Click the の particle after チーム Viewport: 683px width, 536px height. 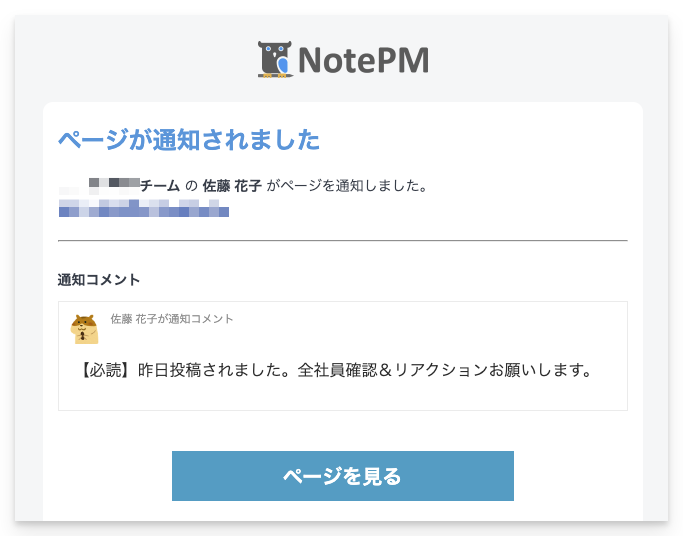click(191, 186)
